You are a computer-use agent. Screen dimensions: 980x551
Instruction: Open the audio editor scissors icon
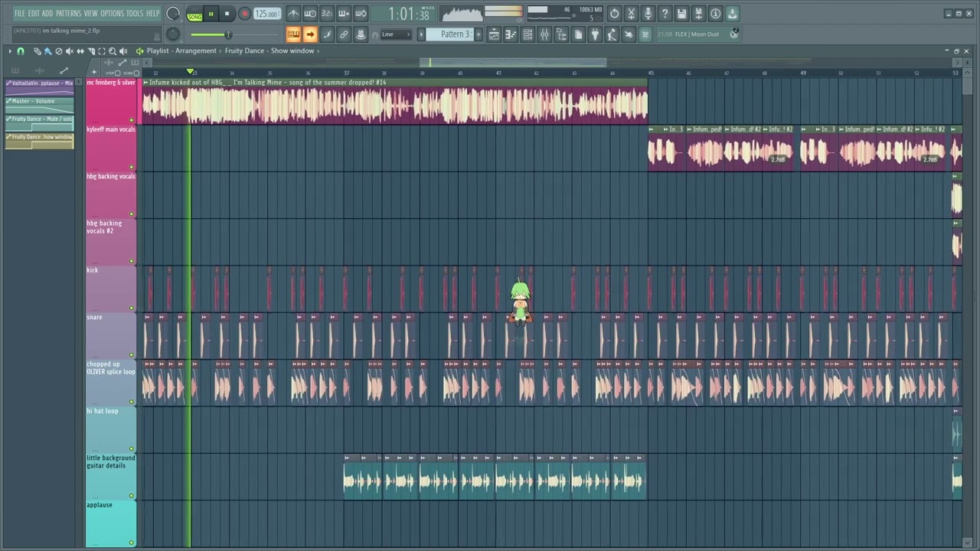(631, 14)
